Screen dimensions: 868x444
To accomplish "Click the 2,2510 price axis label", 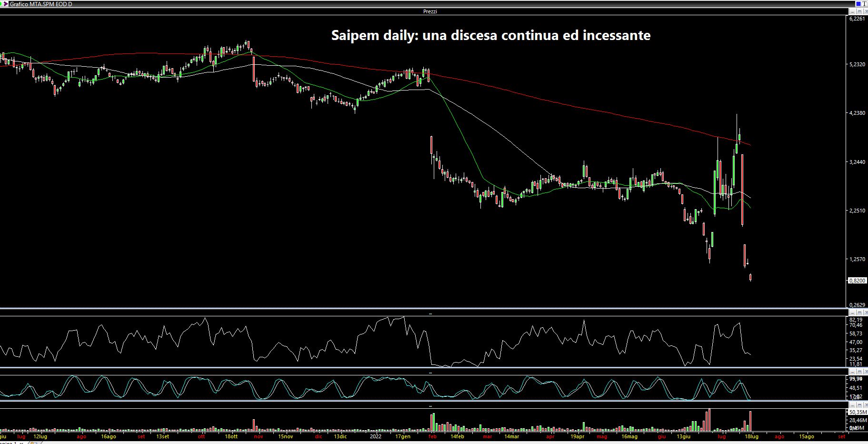I will click(857, 211).
